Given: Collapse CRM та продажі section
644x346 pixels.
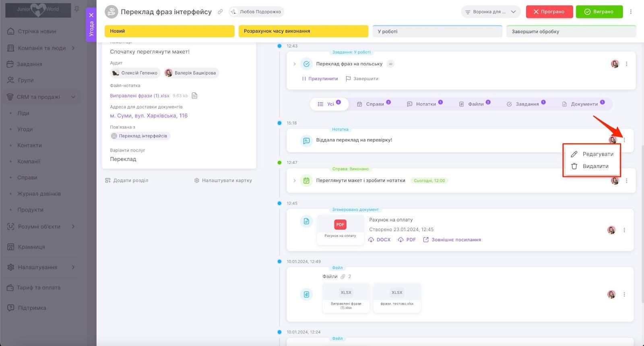Looking at the screenshot, I should [73, 97].
